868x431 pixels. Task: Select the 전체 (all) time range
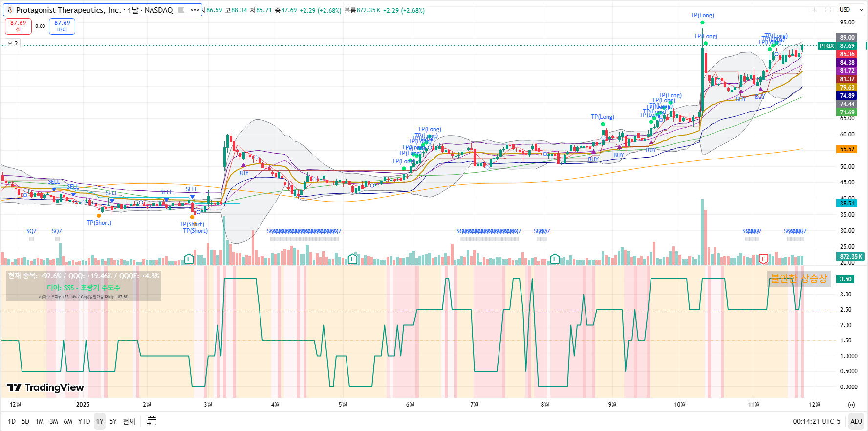click(129, 421)
